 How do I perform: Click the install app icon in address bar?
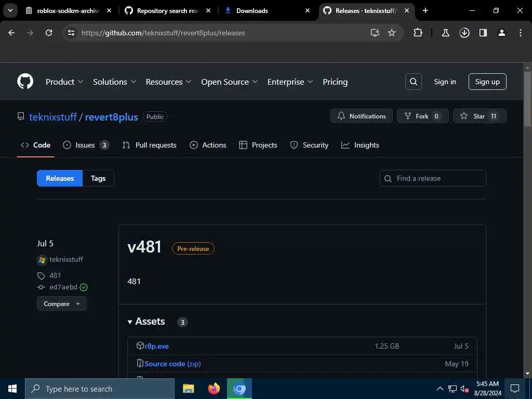coord(375,33)
